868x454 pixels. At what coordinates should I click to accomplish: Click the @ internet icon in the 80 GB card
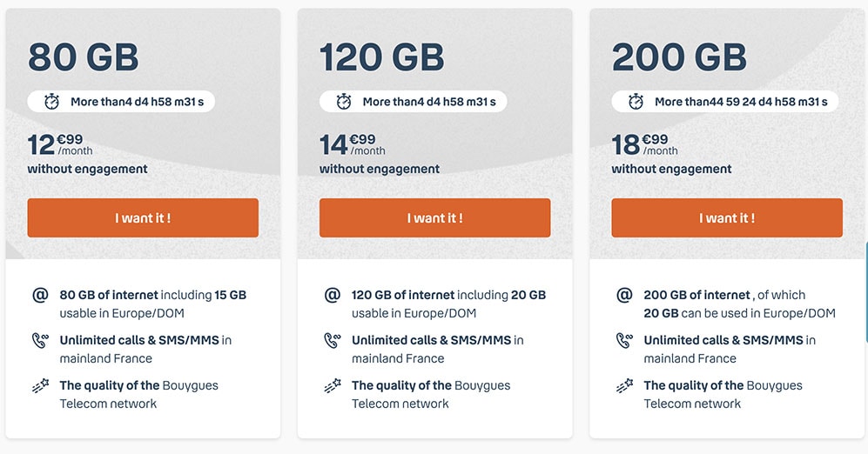coord(40,295)
